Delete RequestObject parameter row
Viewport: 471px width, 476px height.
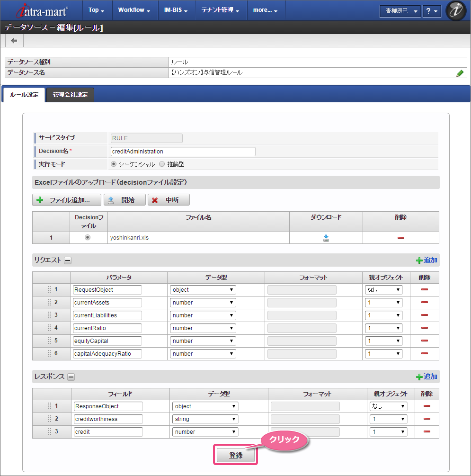(424, 289)
